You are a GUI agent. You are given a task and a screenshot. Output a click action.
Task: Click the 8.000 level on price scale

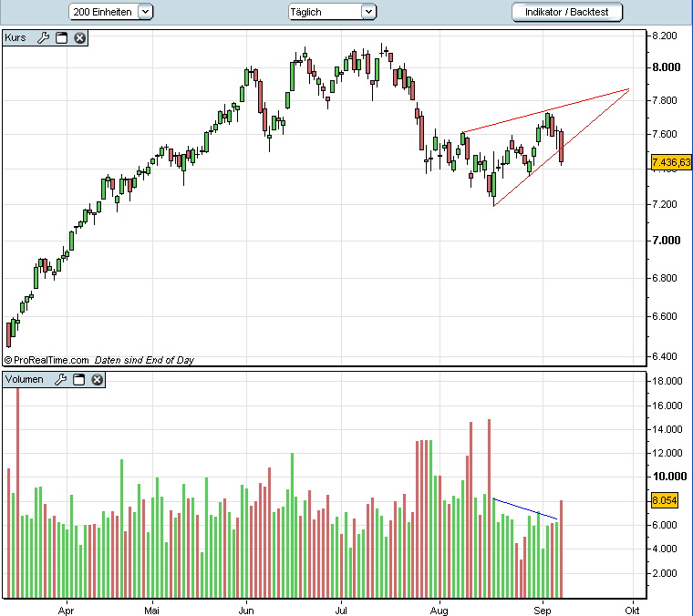click(664, 67)
